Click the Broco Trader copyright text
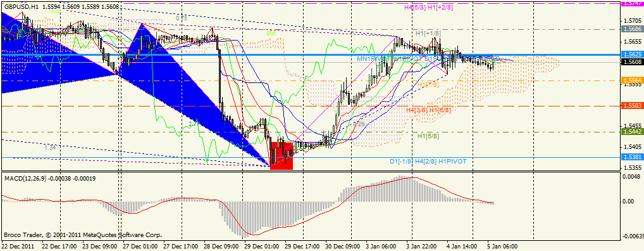The height and width of the screenshot is (251, 644). pyautogui.click(x=82, y=235)
